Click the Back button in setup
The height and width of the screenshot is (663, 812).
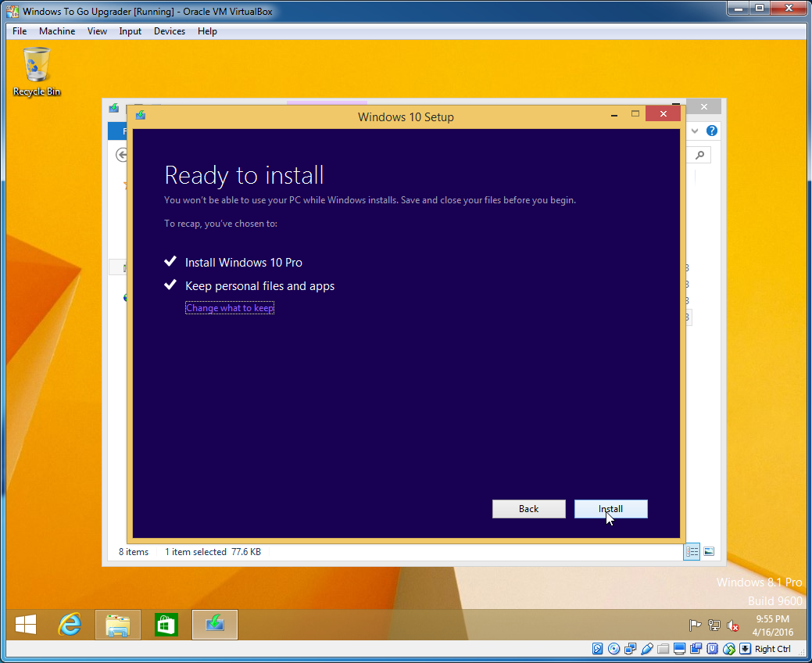click(x=528, y=509)
